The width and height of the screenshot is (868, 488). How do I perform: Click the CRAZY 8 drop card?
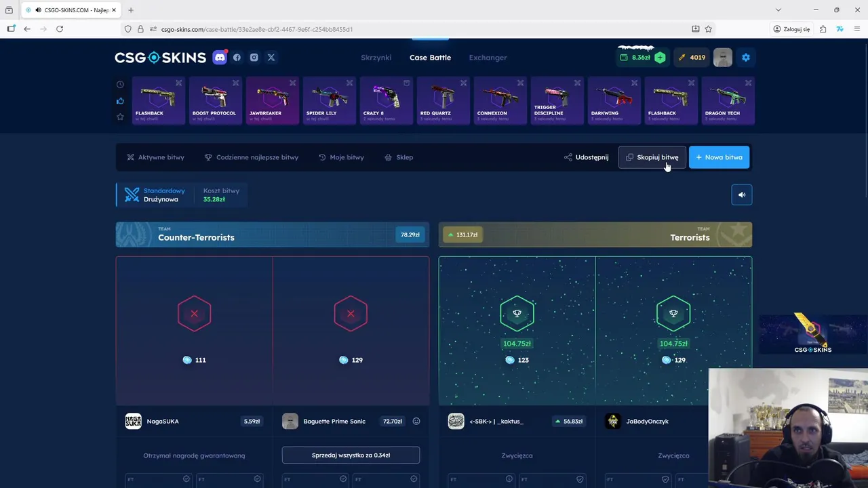386,101
